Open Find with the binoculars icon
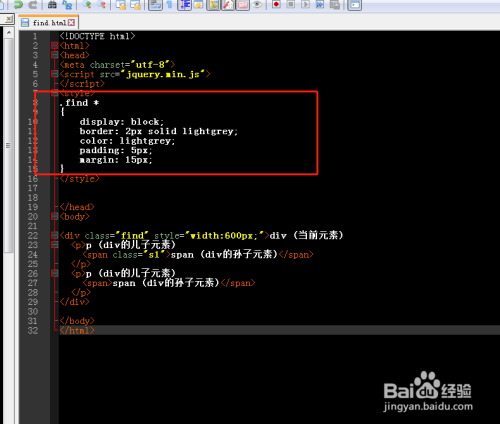 point(52,4)
